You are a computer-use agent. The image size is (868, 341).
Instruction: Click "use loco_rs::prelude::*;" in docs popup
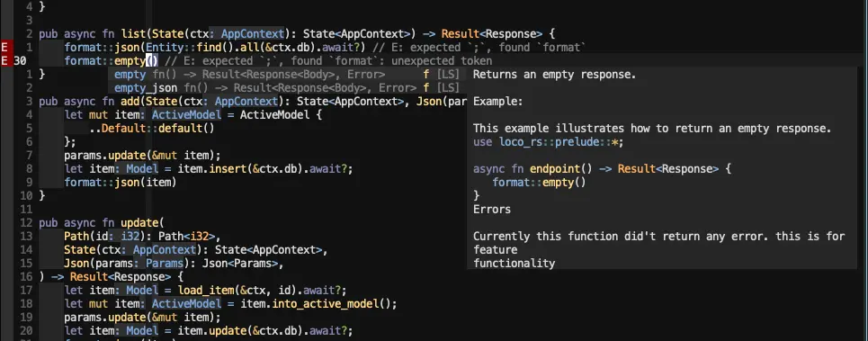pos(549,142)
